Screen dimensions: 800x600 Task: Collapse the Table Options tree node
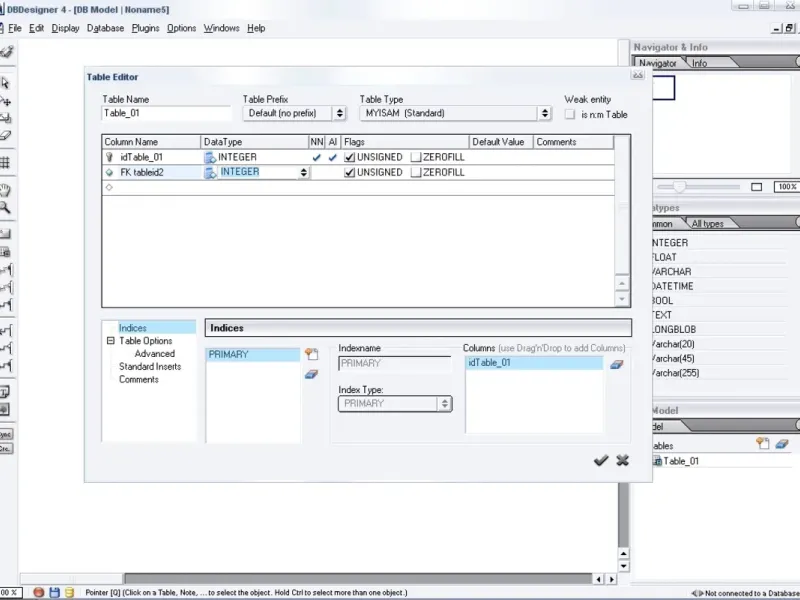point(111,341)
